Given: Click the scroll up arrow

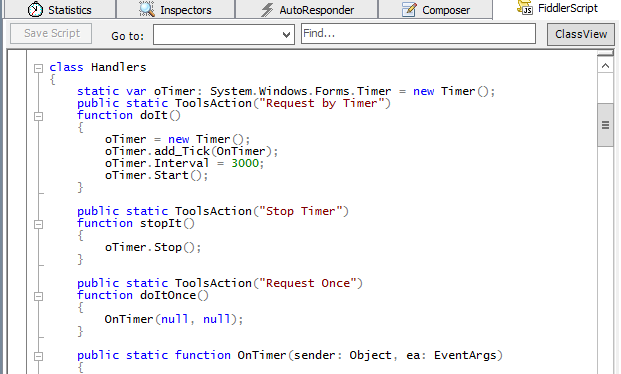Looking at the screenshot, I should [605, 66].
